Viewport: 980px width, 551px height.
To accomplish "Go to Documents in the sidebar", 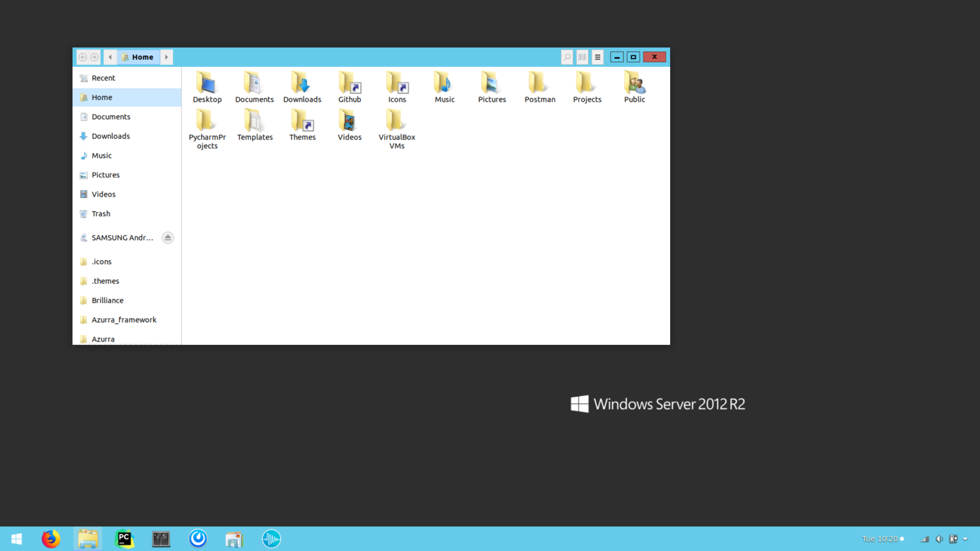I will click(x=127, y=117).
